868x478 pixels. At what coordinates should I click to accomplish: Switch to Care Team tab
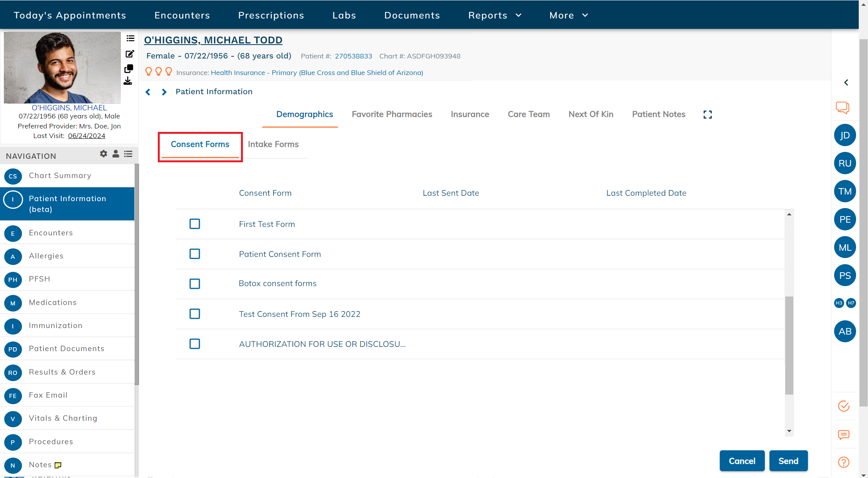[x=529, y=115]
